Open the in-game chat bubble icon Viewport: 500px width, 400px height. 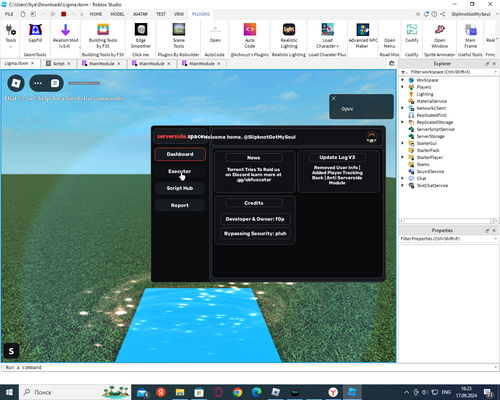[55, 83]
